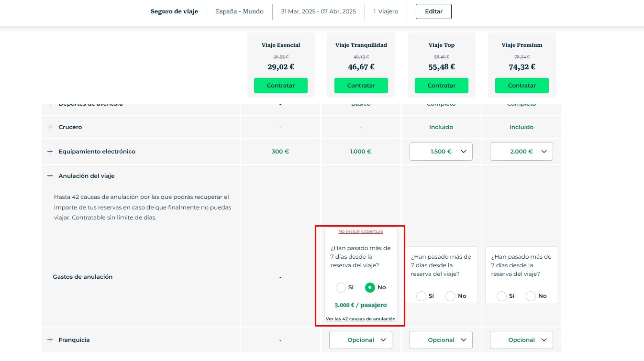Screen dimensions: 644x361
Task: Expand the Equipamiento electrónico plus icon
Action: (x=50, y=152)
